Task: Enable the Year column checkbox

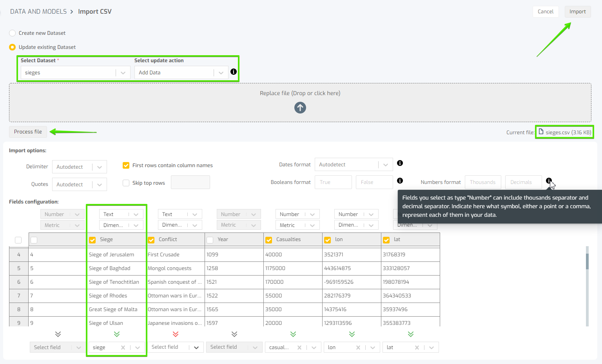Action: 210,239
